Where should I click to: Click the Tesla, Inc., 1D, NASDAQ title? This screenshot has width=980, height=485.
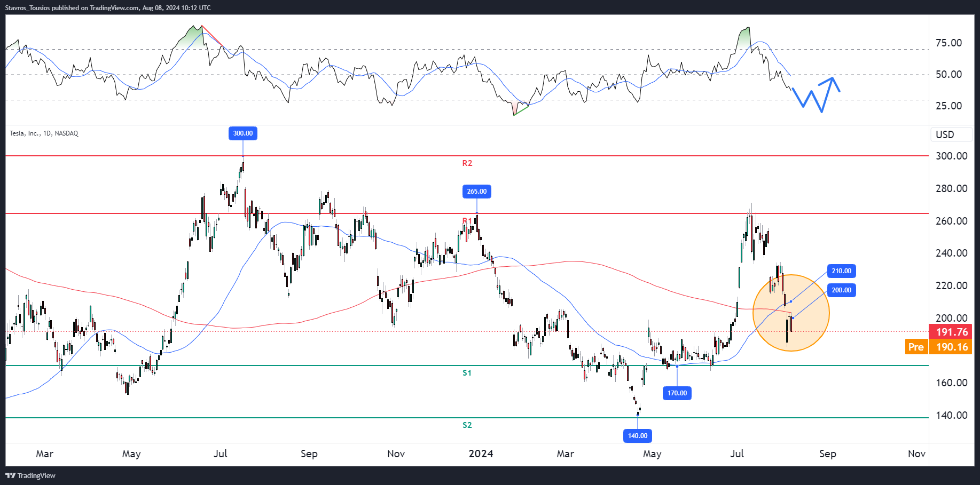pos(44,133)
